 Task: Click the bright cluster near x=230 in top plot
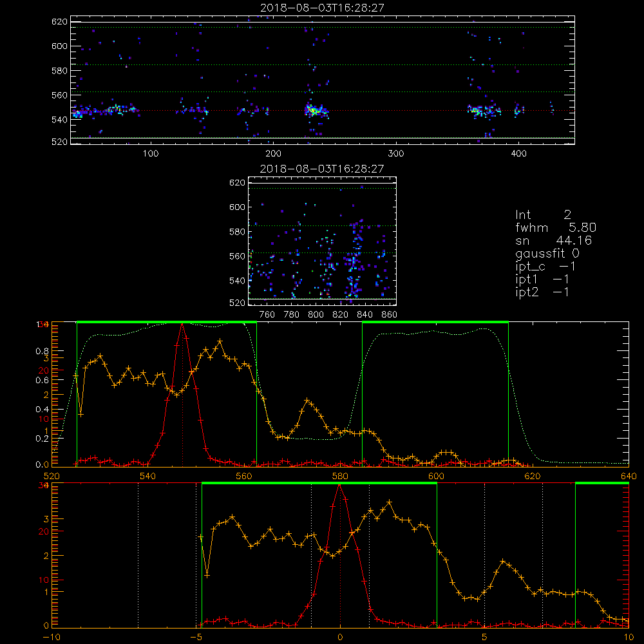(x=314, y=110)
